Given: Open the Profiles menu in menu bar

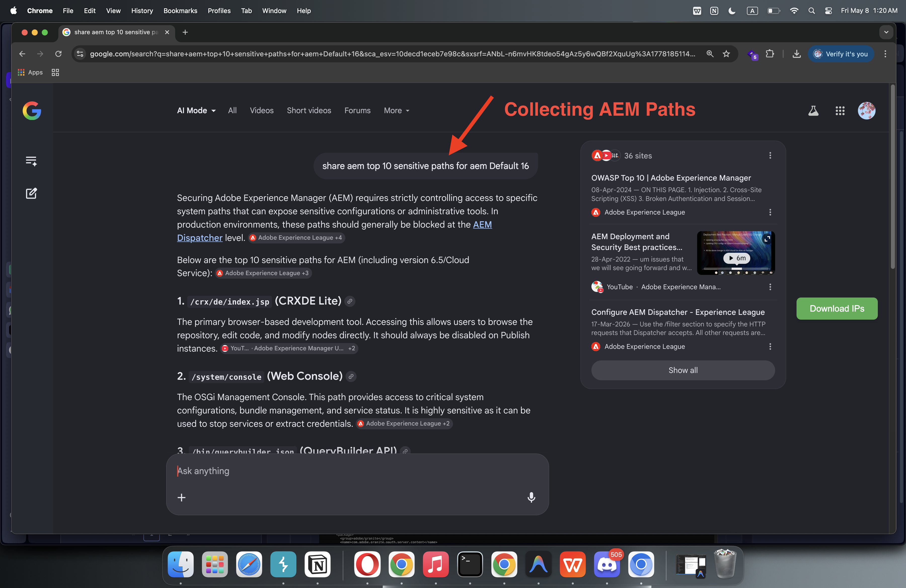Looking at the screenshot, I should point(219,11).
